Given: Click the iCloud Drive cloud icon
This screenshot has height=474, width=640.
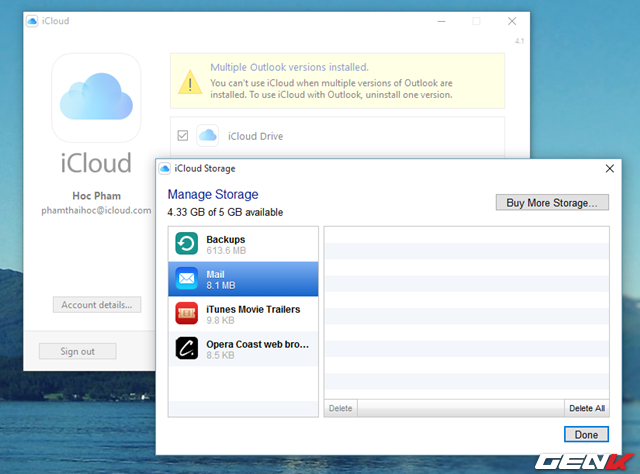Looking at the screenshot, I should point(208,135).
